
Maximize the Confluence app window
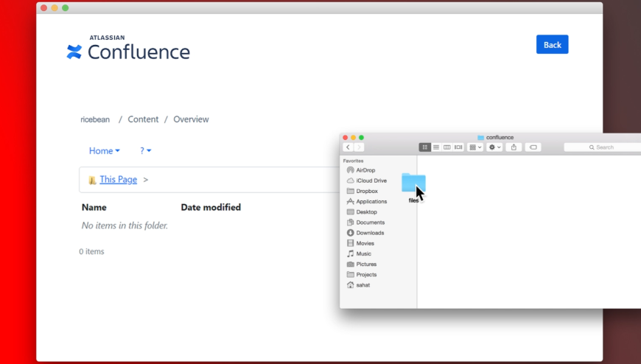click(x=66, y=8)
